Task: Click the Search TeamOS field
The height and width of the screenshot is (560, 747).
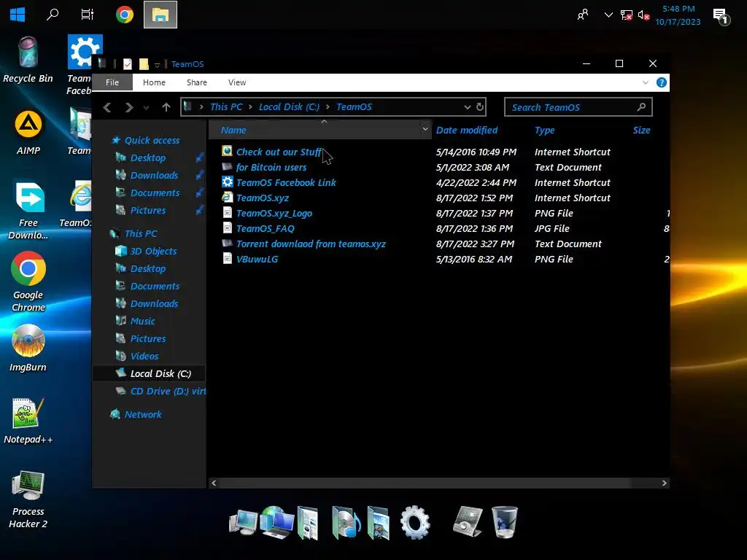Action: pos(578,107)
